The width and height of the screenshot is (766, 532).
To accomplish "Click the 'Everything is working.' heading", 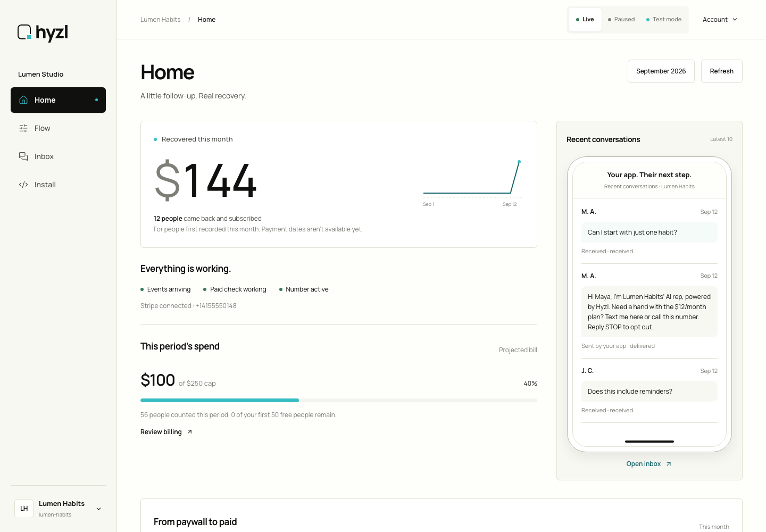I will click(186, 269).
